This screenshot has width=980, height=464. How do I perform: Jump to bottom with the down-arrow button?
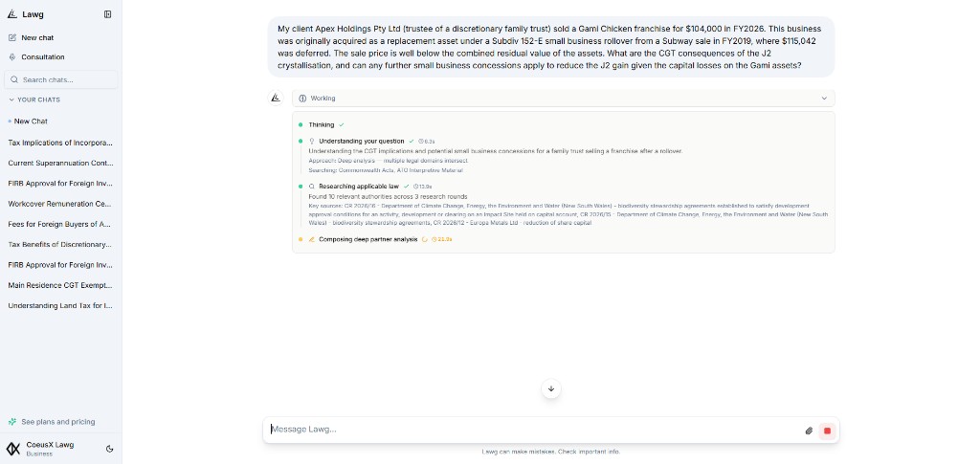pos(550,388)
